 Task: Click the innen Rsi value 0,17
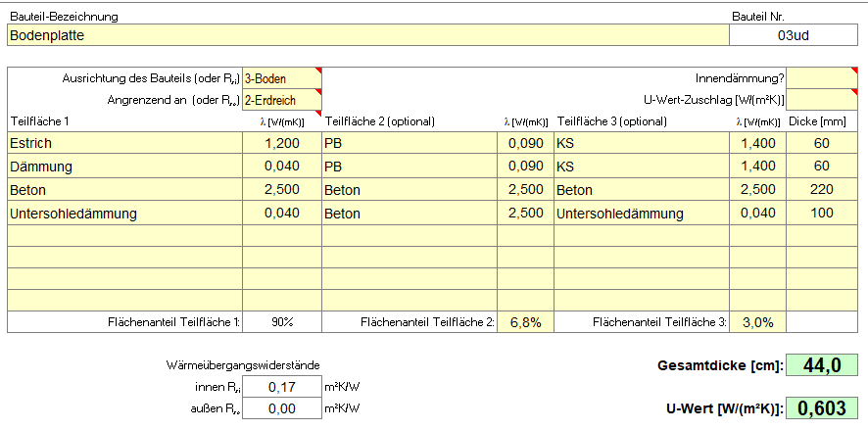[x=281, y=387]
